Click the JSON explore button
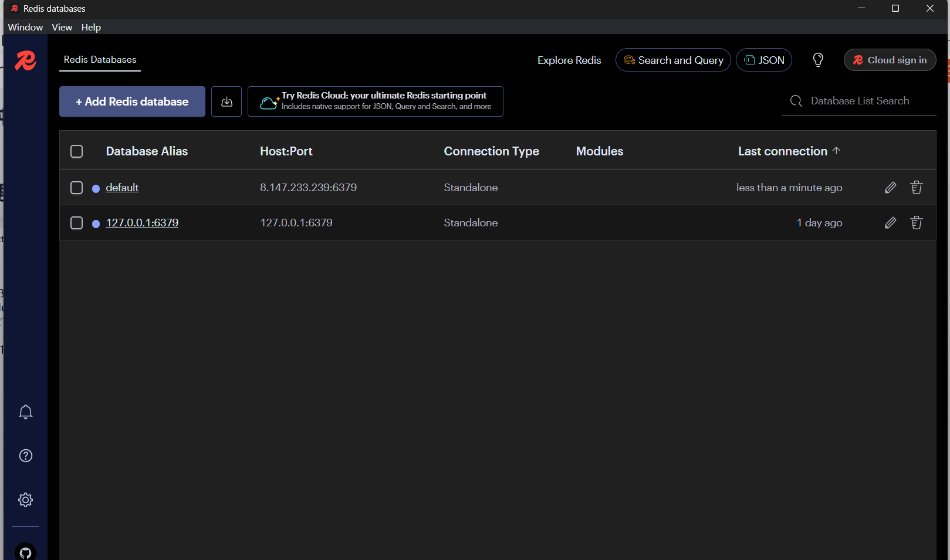 [x=764, y=60]
